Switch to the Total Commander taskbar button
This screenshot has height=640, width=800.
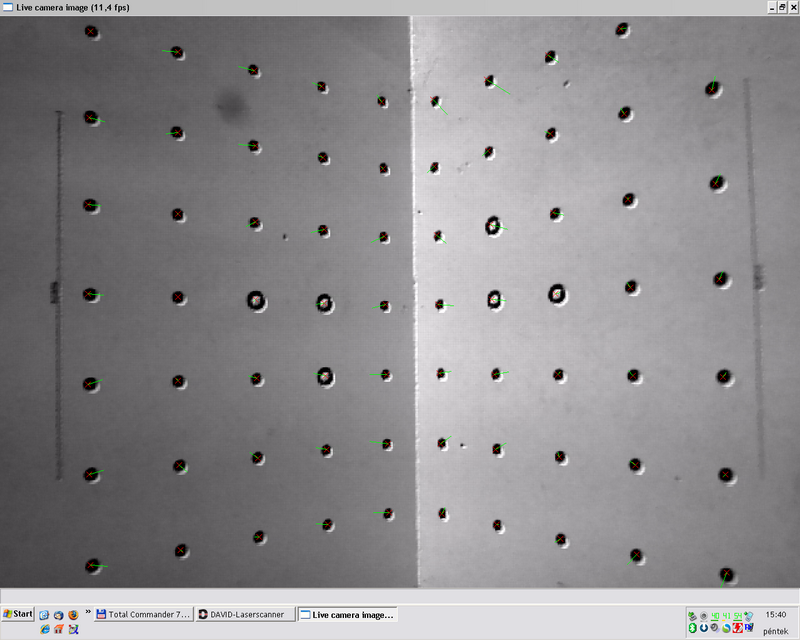click(x=143, y=614)
